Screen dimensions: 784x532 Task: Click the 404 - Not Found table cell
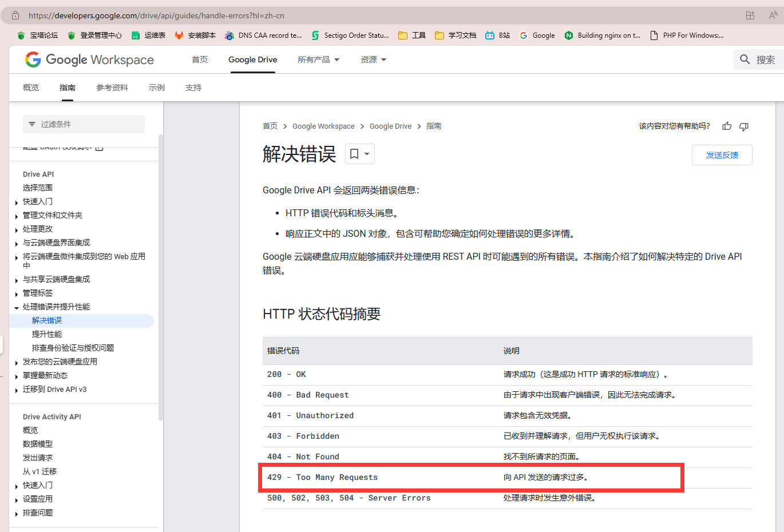tap(303, 456)
